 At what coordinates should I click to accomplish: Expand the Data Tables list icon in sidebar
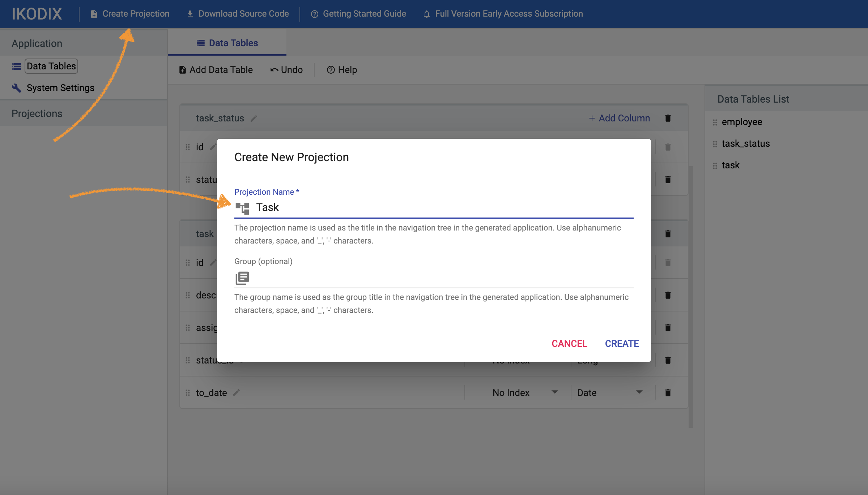tap(16, 66)
